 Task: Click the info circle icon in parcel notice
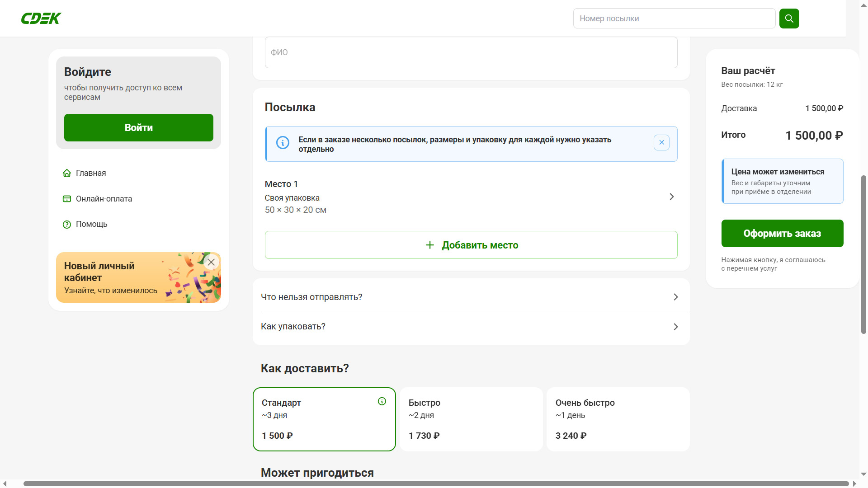283,143
